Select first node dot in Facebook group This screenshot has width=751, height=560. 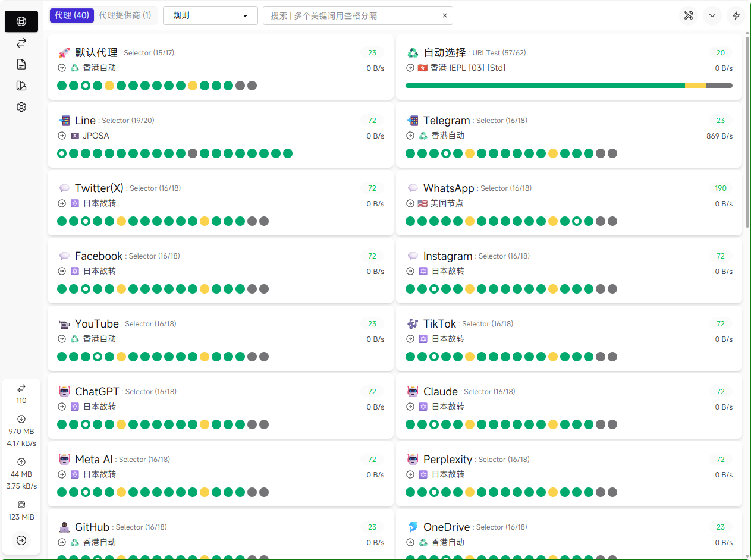click(x=62, y=289)
